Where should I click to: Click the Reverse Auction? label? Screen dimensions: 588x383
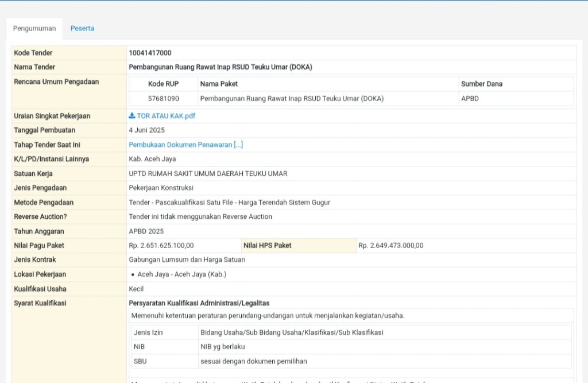tap(40, 217)
